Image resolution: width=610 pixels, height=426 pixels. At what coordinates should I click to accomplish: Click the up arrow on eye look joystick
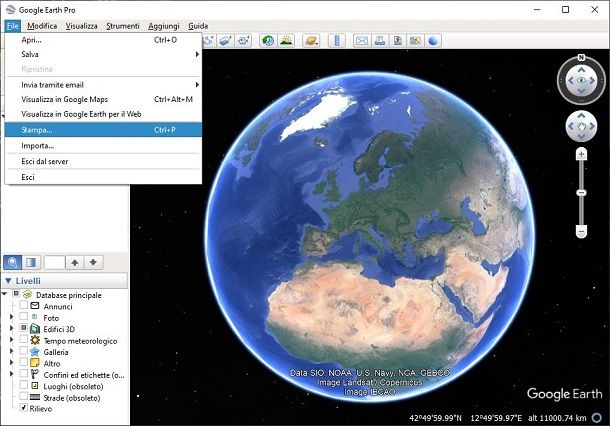(x=581, y=70)
